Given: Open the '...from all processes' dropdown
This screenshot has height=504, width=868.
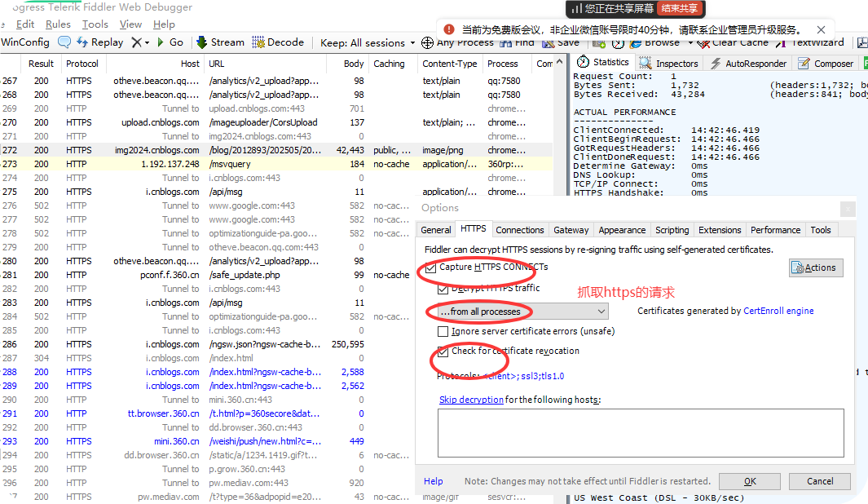Looking at the screenshot, I should [522, 312].
